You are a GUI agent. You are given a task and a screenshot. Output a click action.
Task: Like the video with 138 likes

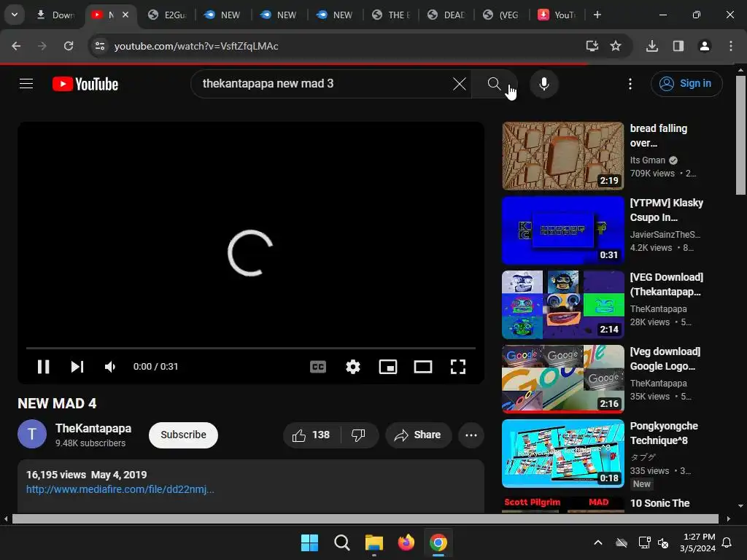(311, 435)
